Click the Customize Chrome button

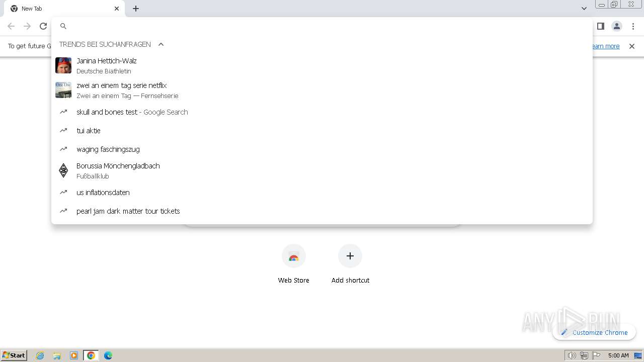[x=594, y=332]
